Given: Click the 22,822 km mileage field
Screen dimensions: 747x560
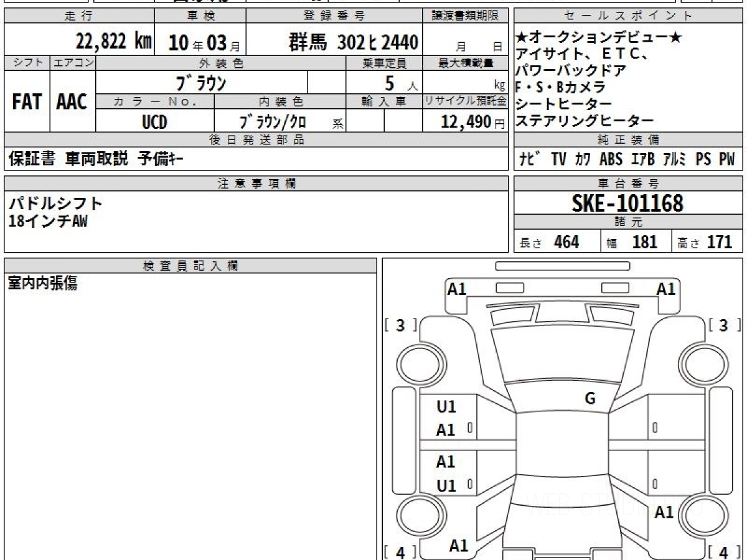Looking at the screenshot, I should pos(113,42).
